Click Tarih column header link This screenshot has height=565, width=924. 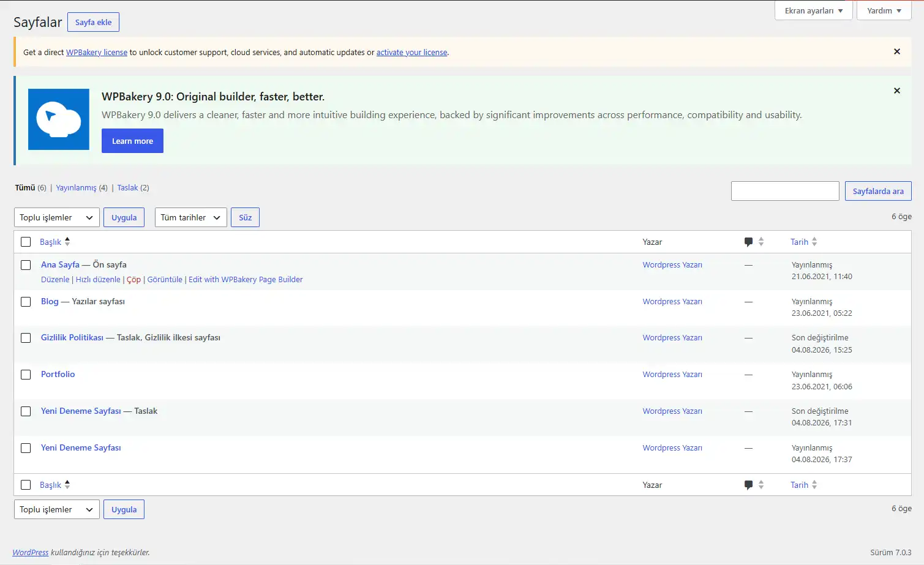(799, 242)
